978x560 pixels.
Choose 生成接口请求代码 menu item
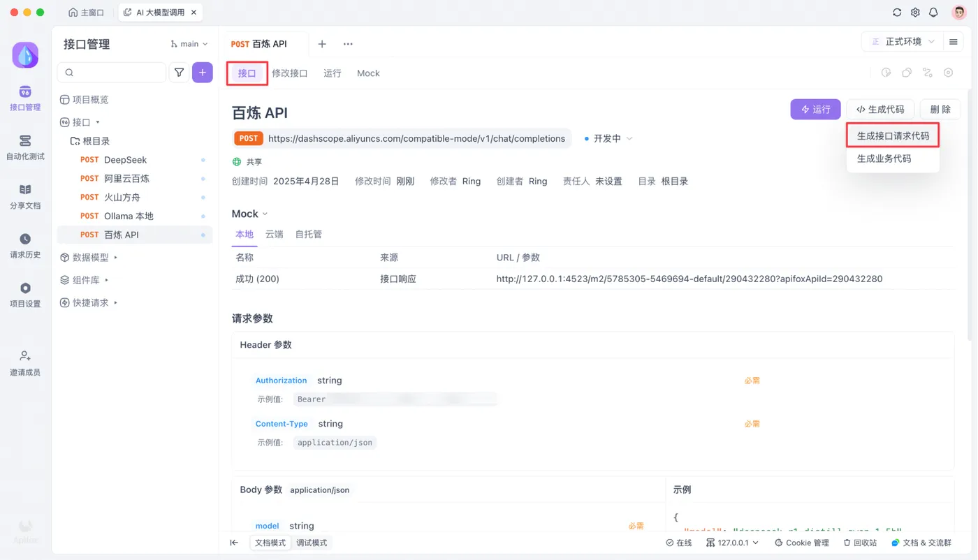[x=893, y=136]
